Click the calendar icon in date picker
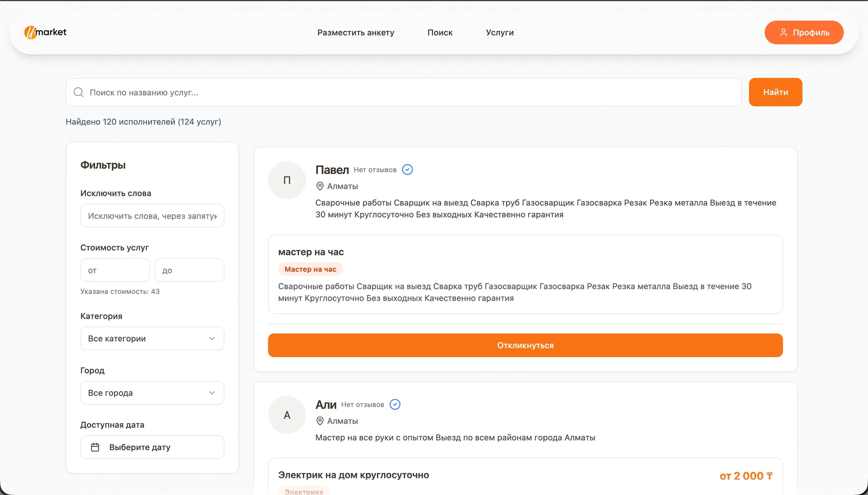This screenshot has height=495, width=868. point(95,447)
